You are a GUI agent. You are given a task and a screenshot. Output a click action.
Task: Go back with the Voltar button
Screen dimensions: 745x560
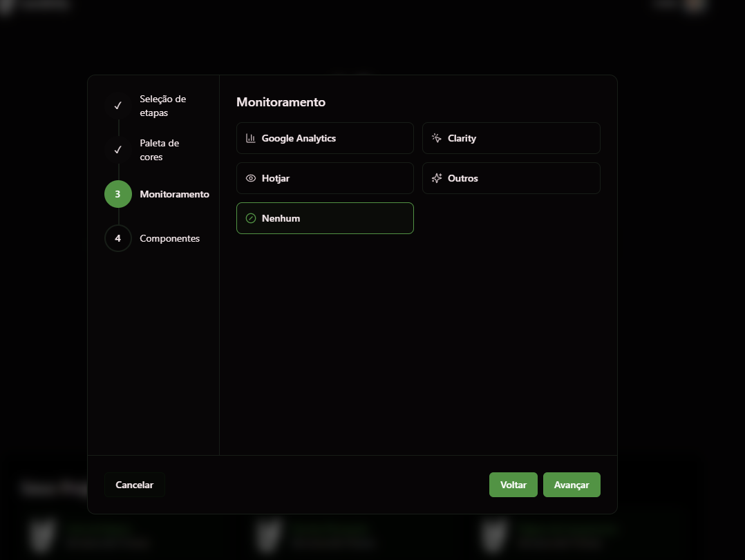(513, 485)
